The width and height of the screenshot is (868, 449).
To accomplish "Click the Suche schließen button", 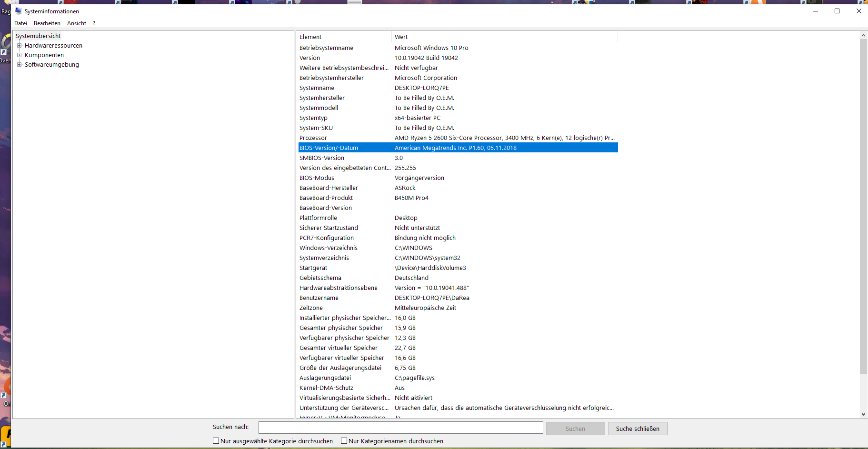I will pyautogui.click(x=638, y=428).
